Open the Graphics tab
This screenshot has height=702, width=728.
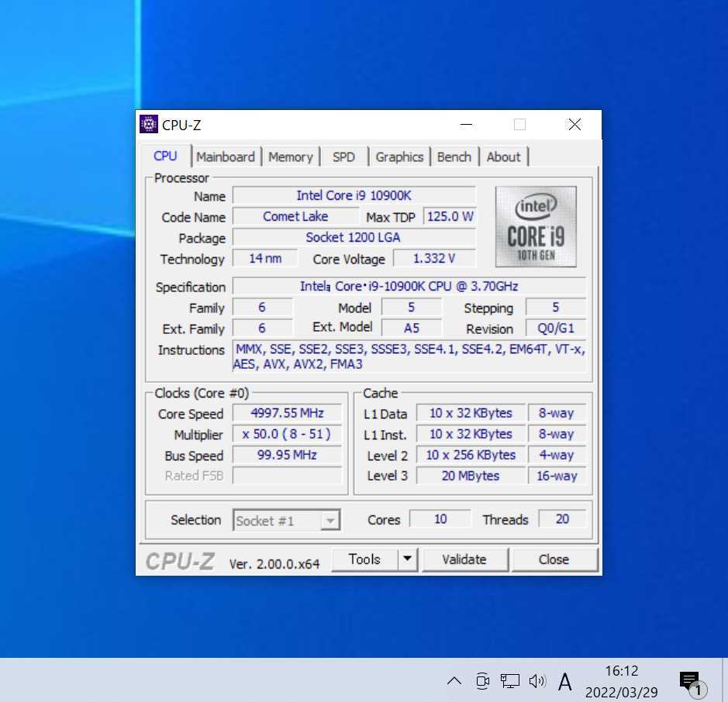(399, 157)
